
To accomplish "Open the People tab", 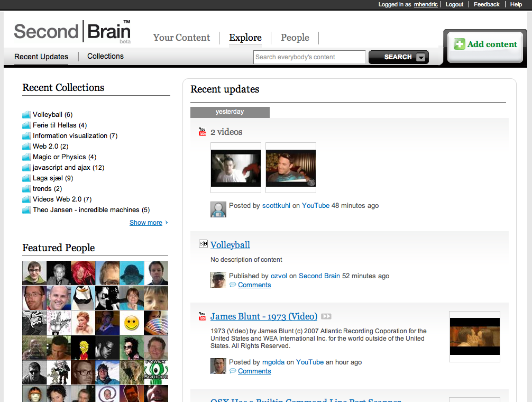I will tap(295, 38).
